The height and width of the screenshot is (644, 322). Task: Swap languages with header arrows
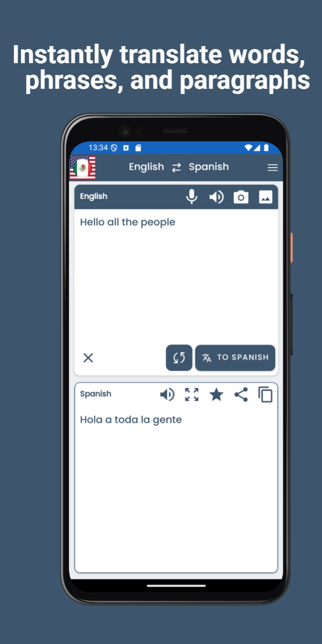177,168
